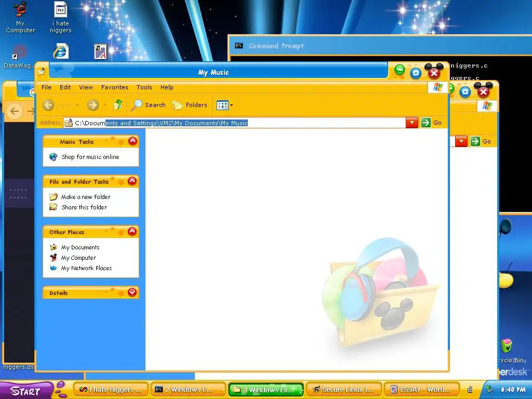Click the Forward arrow in My Music toolbar

[x=92, y=105]
